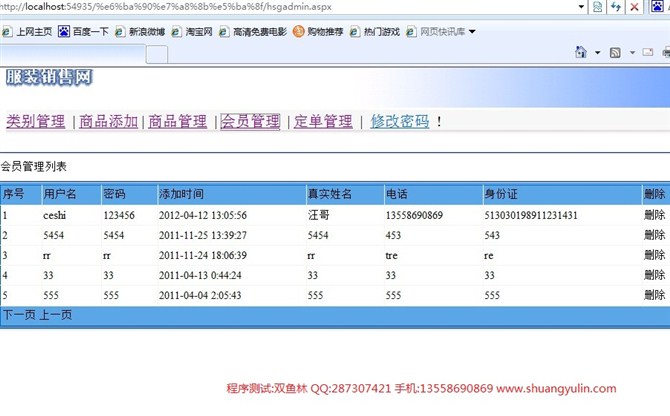Delete the member row for user ceshi
The width and height of the screenshot is (670, 416).
(654, 215)
